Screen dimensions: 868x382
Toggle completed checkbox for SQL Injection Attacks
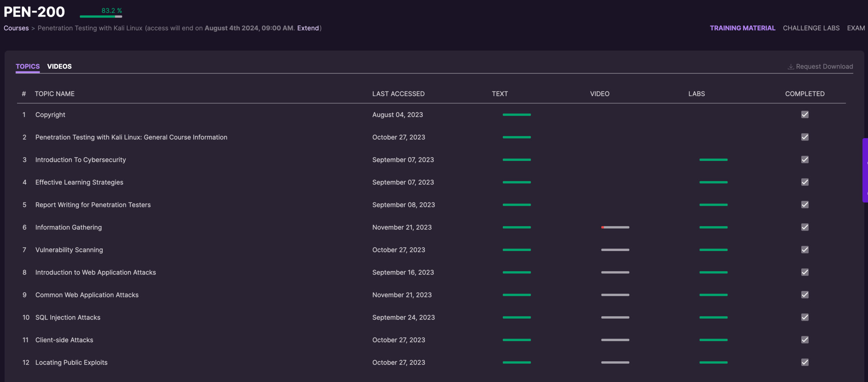point(805,317)
